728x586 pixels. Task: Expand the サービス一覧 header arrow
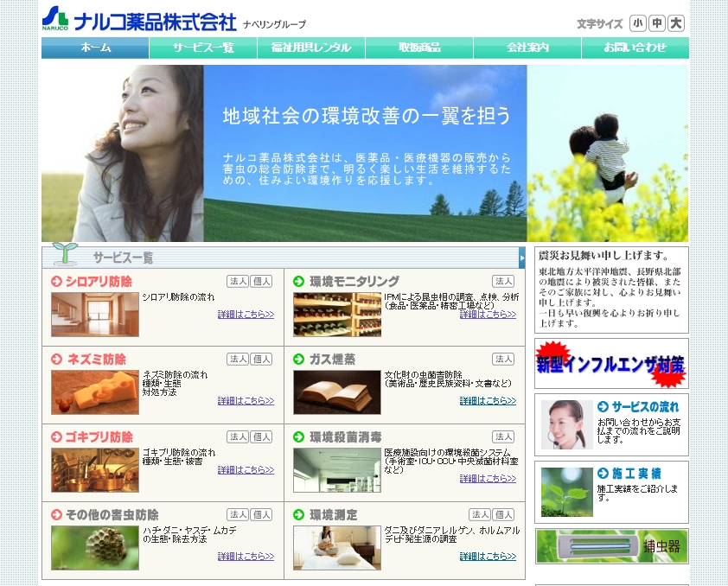tap(521, 258)
